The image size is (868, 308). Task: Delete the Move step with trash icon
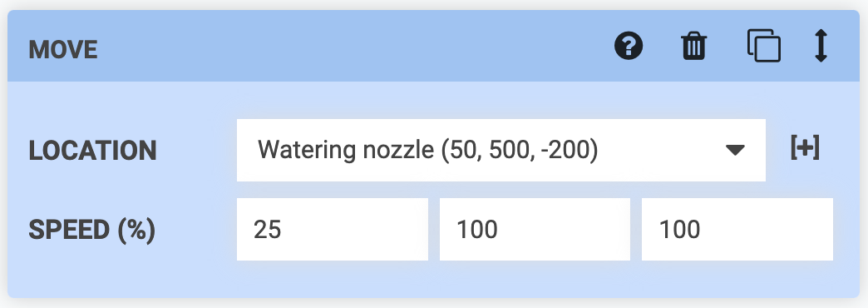(x=693, y=46)
